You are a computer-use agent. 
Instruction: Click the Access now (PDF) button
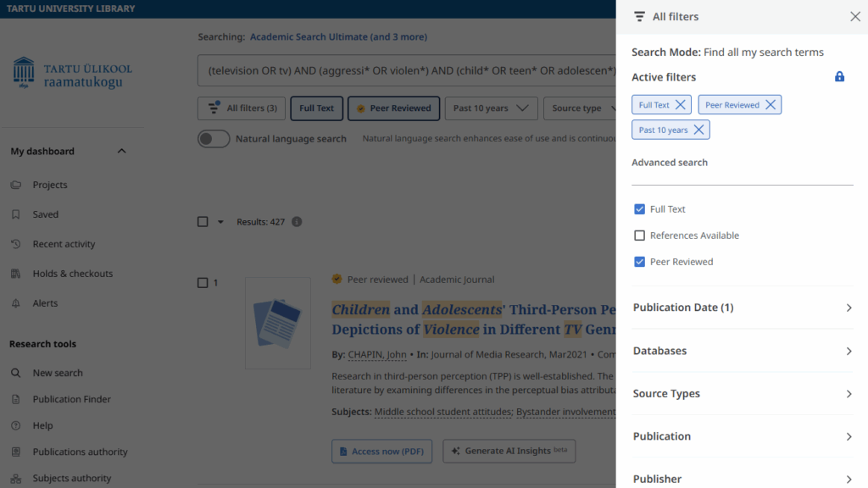[x=382, y=451]
